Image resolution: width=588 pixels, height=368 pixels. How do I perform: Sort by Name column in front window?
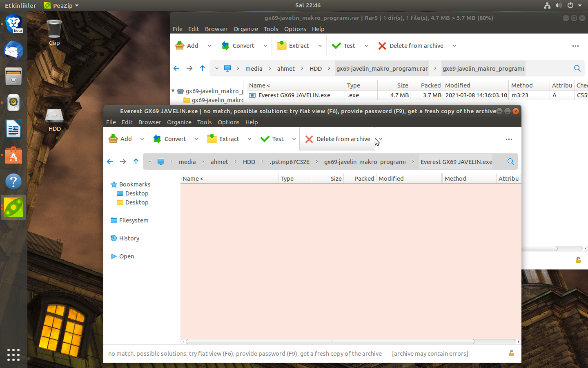click(229, 179)
